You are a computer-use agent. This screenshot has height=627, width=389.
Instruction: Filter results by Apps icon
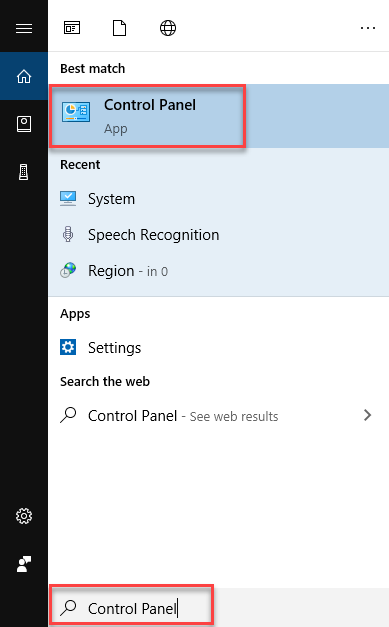tap(72, 28)
